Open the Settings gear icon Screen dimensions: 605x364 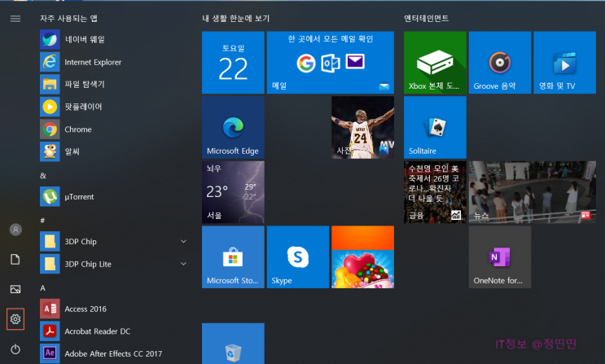click(15, 319)
